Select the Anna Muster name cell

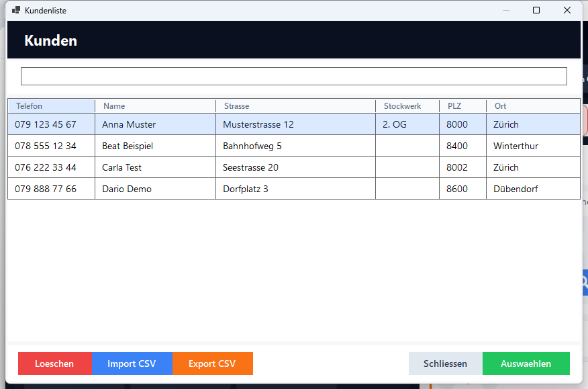coord(155,124)
